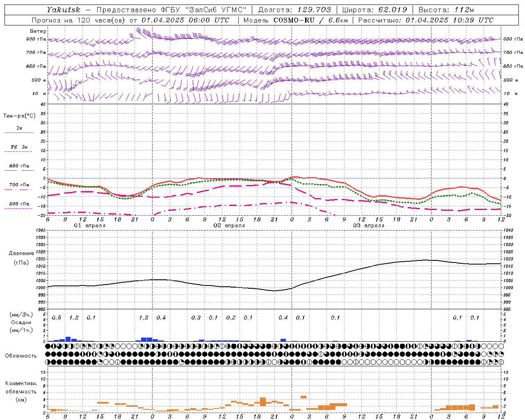Image resolution: width=525 pixels, height=420 pixels.
Task: Click the 2м temperature legend entry
Action: [19, 128]
